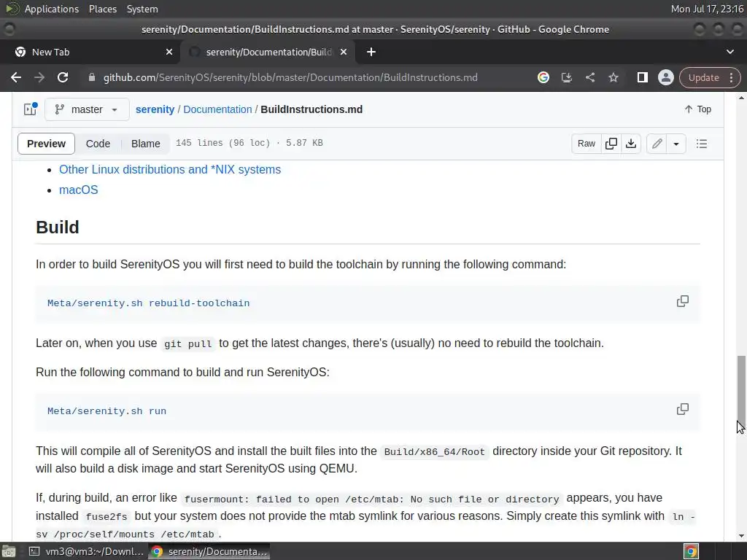
Task: Copy the raw file contents icon
Action: 611,144
